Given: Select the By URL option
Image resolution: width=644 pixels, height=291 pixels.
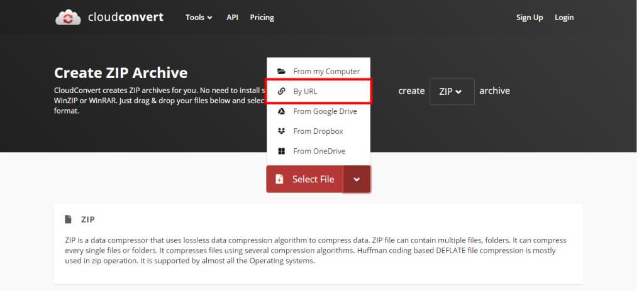Looking at the screenshot, I should [x=319, y=91].
